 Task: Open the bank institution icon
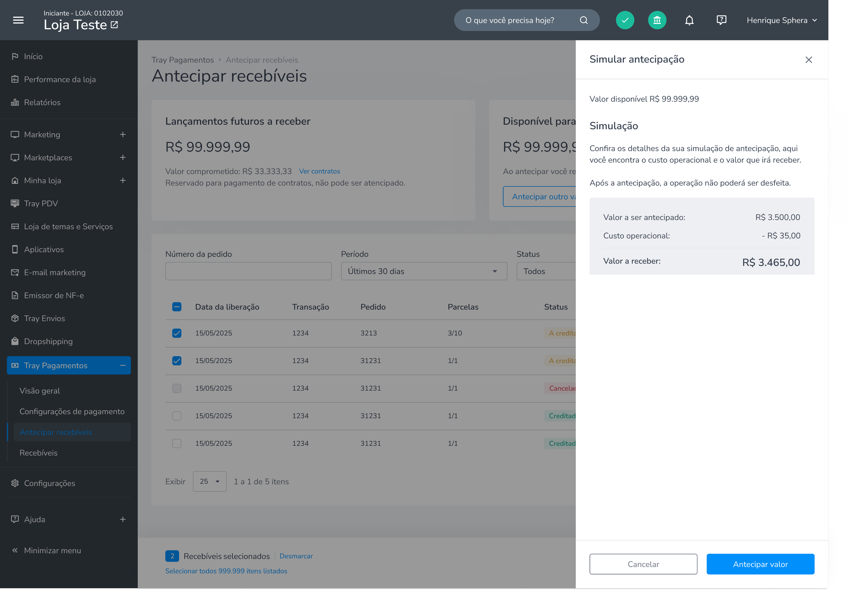tap(657, 20)
